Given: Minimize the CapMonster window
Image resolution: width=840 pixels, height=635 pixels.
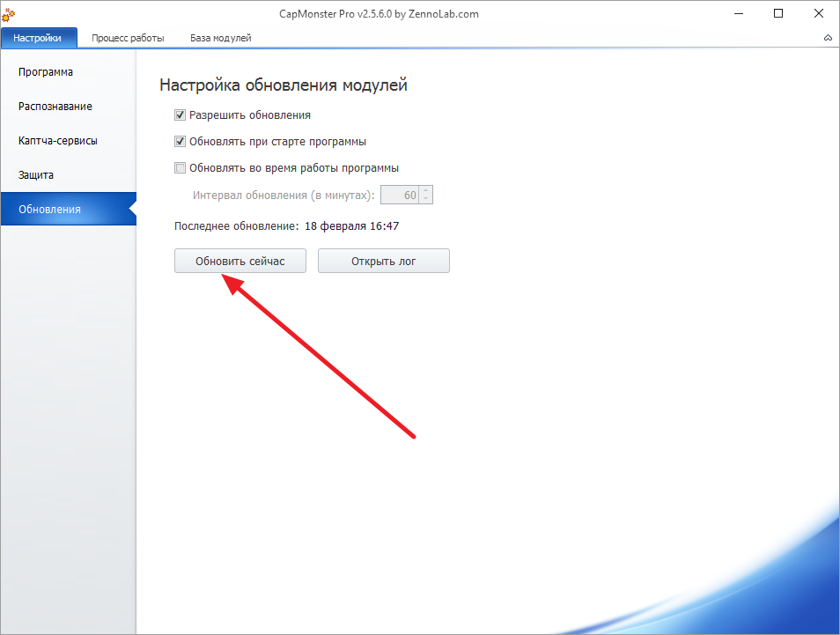Looking at the screenshot, I should (x=739, y=14).
